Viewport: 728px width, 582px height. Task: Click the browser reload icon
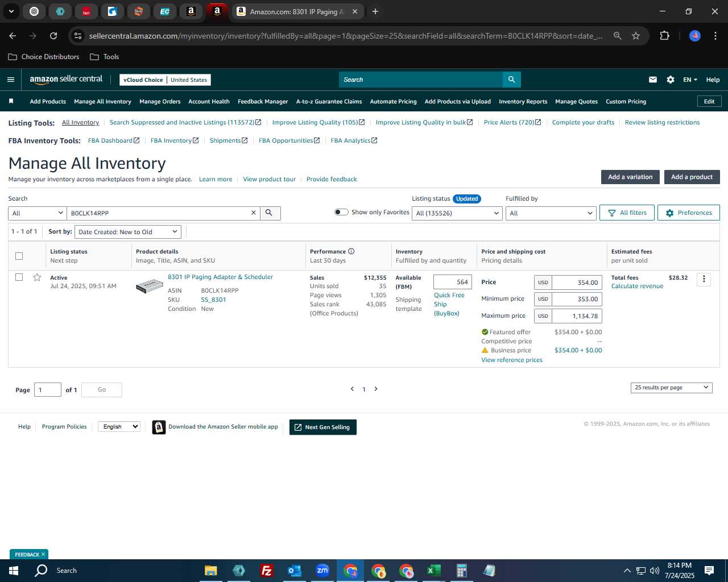tap(53, 36)
